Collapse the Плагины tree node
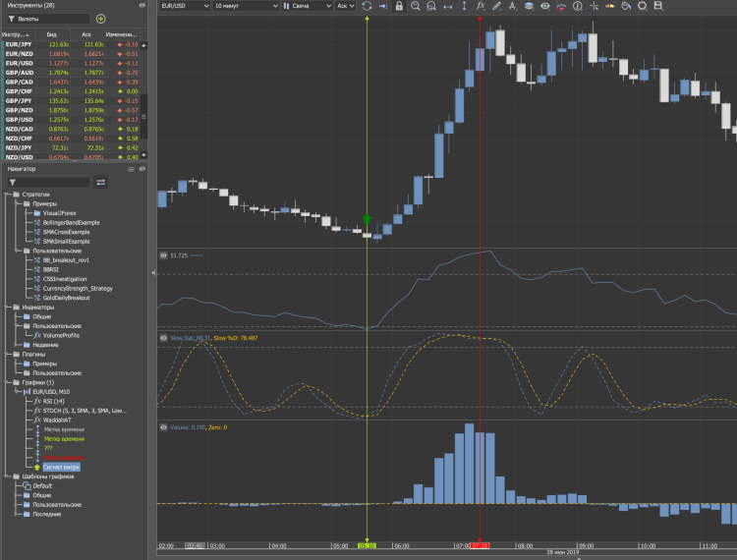The image size is (737, 560). pyautogui.click(x=7, y=354)
